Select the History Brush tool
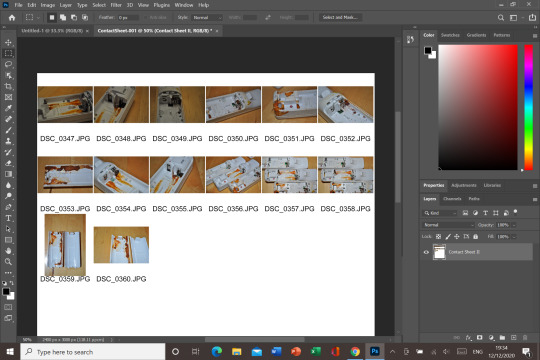Image resolution: width=540 pixels, height=360 pixels. click(8, 152)
